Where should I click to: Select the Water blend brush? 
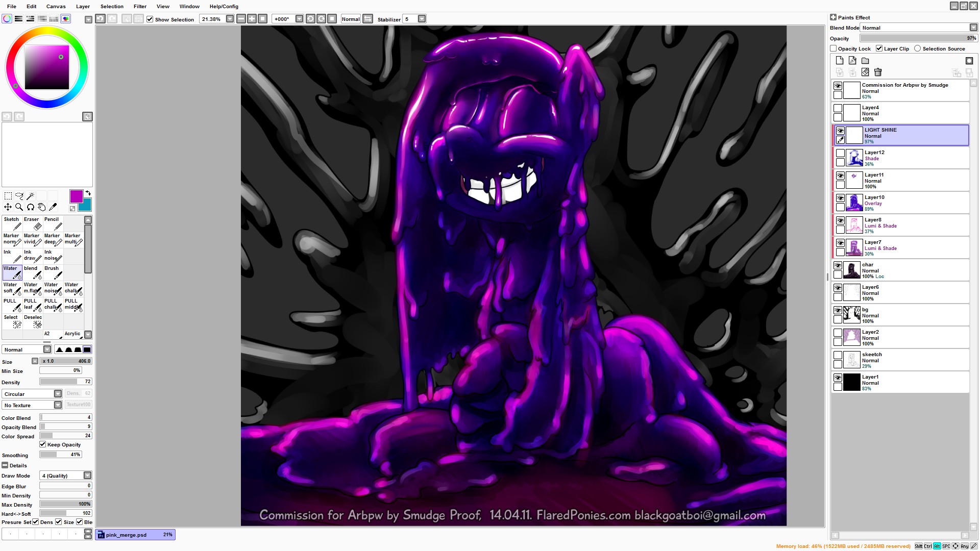coord(33,272)
